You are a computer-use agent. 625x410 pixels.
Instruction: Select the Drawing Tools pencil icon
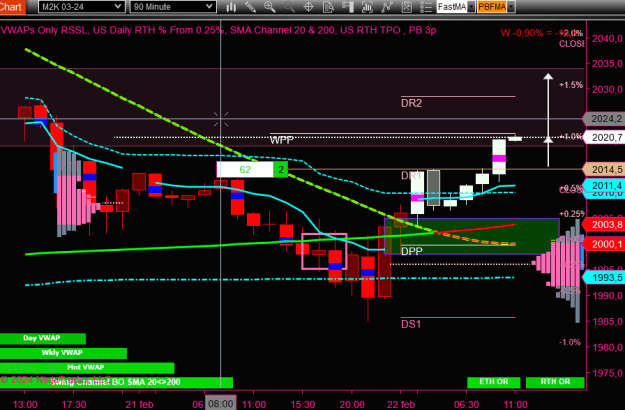pos(250,7)
